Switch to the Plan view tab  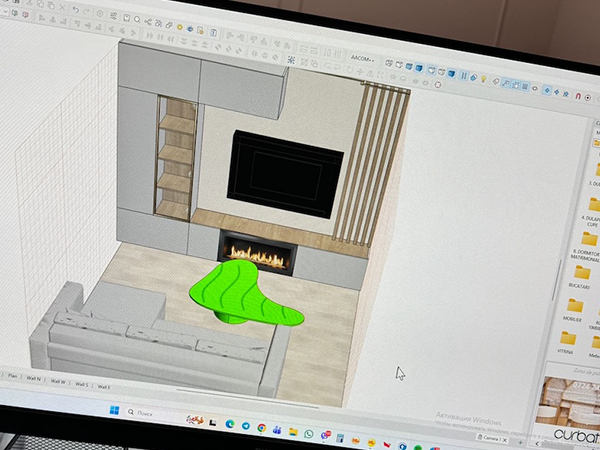[13, 374]
